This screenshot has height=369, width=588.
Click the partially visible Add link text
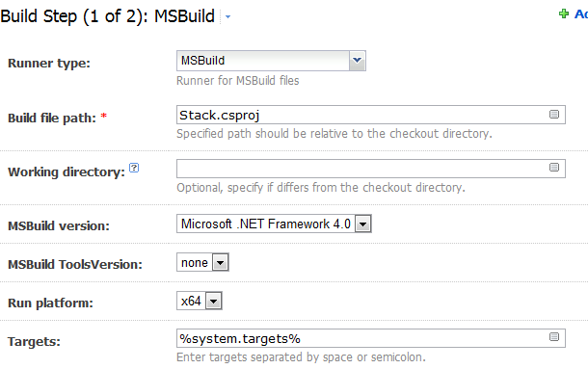(581, 14)
